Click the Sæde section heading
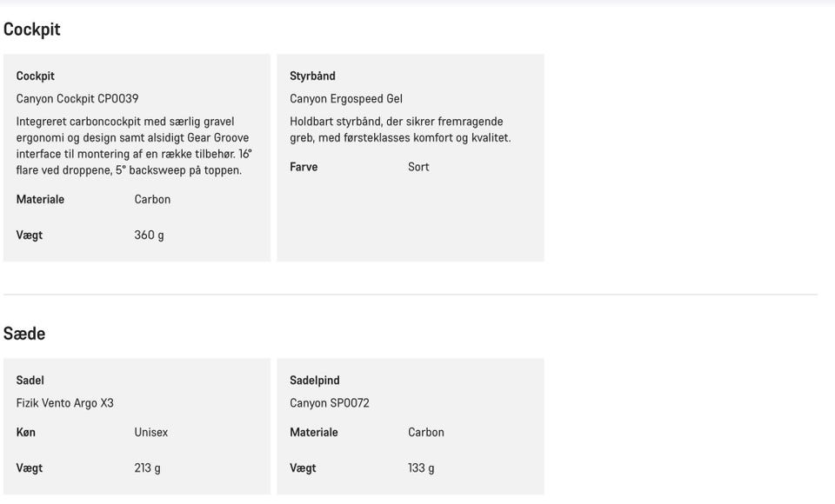The height and width of the screenshot is (504, 835). (24, 334)
